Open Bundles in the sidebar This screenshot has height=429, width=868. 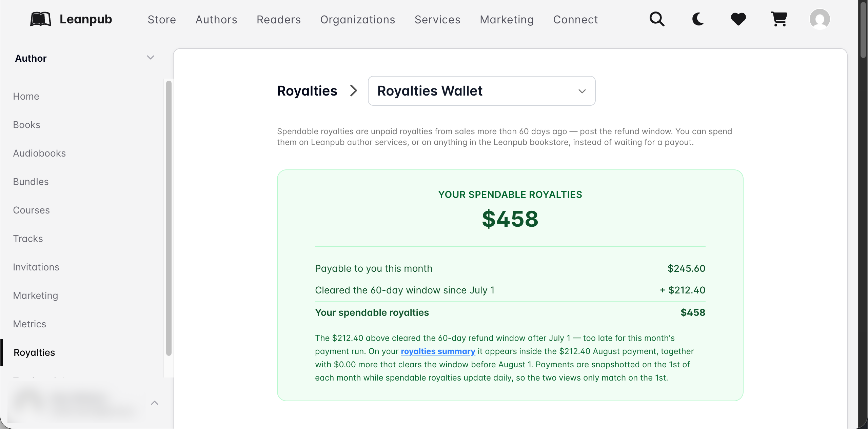(31, 182)
